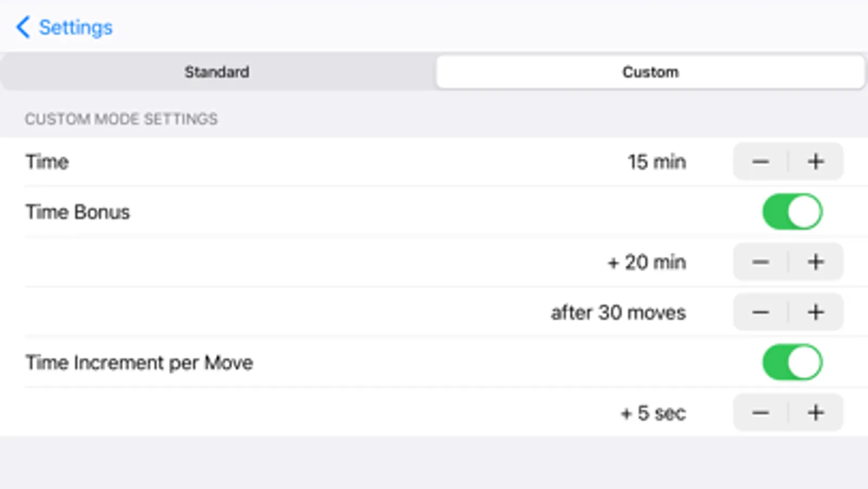The width and height of the screenshot is (868, 489).
Task: Raise the moves count with plus
Action: pos(816,312)
